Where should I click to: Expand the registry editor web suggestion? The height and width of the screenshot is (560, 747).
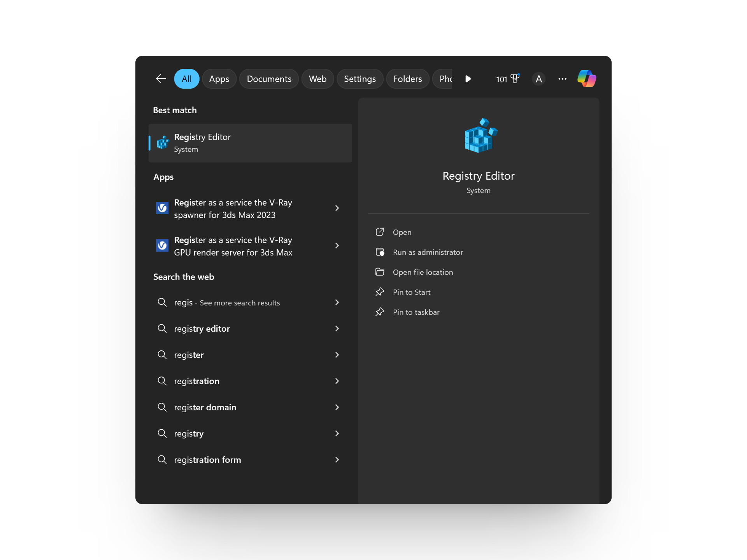337,329
